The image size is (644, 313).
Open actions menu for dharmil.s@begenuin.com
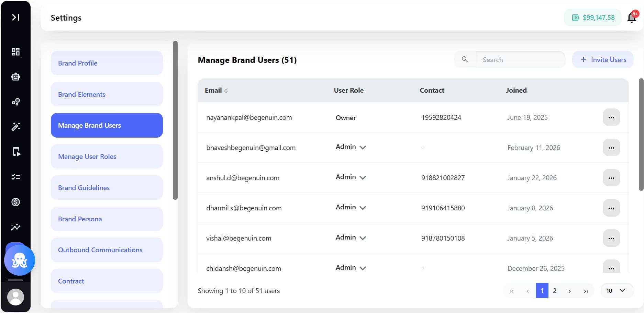(611, 208)
